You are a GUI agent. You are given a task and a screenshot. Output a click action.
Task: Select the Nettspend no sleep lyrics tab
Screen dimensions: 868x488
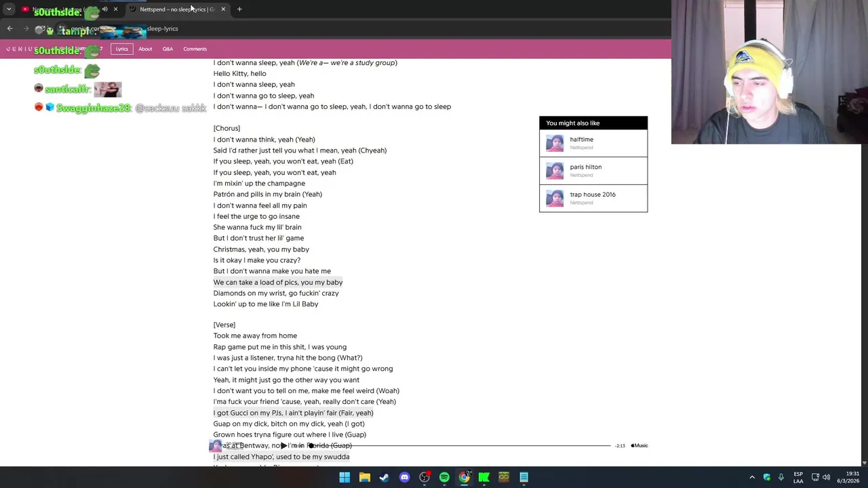176,9
